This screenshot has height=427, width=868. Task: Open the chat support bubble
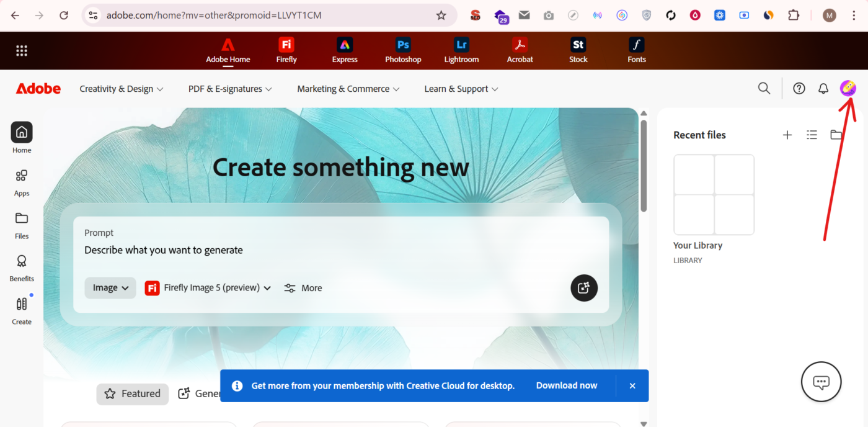(821, 382)
